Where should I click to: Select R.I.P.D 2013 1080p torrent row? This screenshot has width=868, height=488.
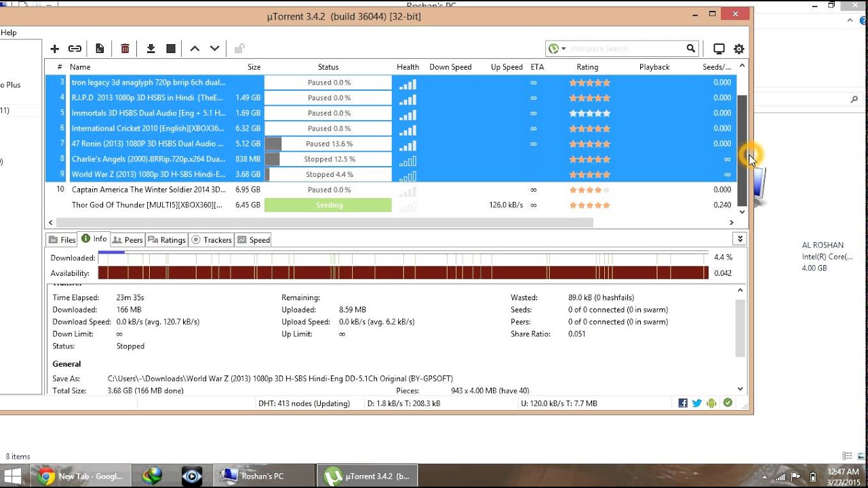[x=391, y=98]
